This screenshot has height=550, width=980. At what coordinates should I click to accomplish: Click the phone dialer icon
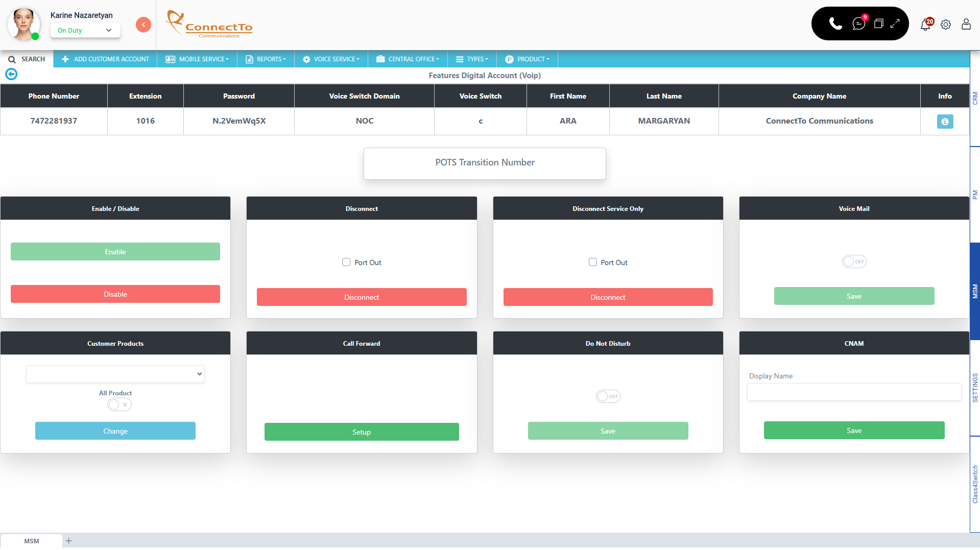[x=835, y=23]
